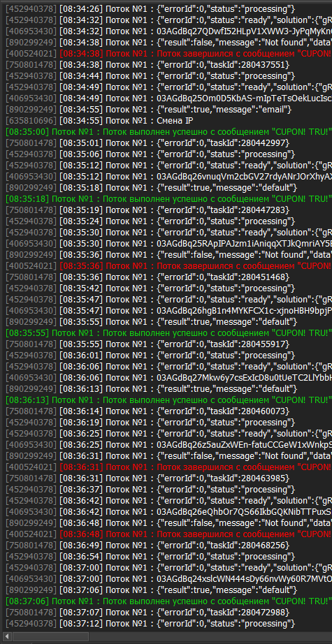Click empty horizontal scrollbar track right of thumb
This screenshot has width=332, height=644.
click(210, 636)
